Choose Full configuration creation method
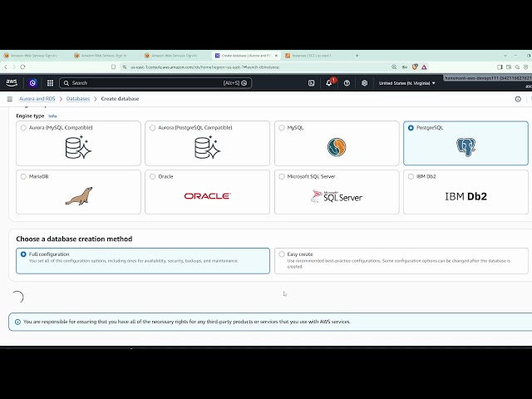Viewport: 532px width, 399px height. pyautogui.click(x=23, y=254)
